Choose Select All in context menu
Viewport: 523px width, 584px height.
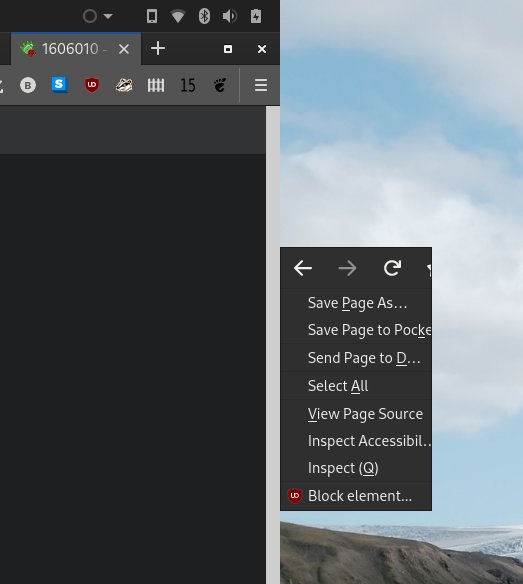pos(356,386)
